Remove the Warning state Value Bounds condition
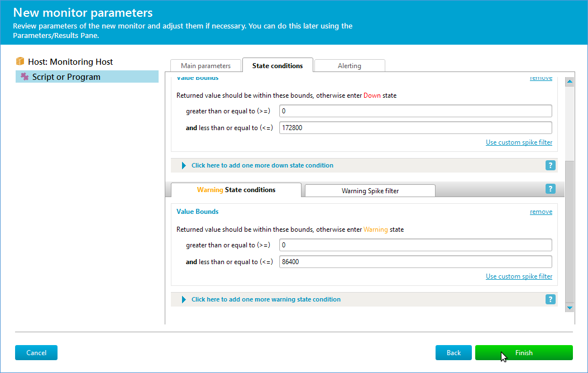Image resolution: width=588 pixels, height=373 pixels. pos(541,212)
